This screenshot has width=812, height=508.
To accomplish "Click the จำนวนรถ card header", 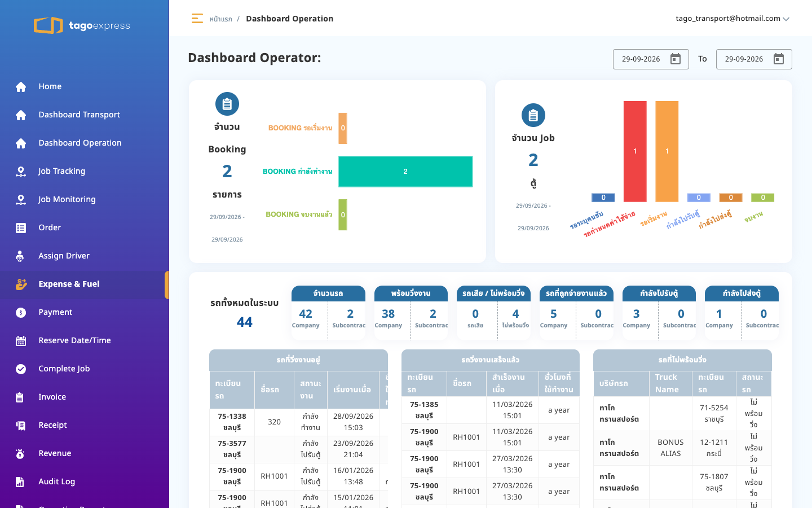I will click(x=328, y=294).
